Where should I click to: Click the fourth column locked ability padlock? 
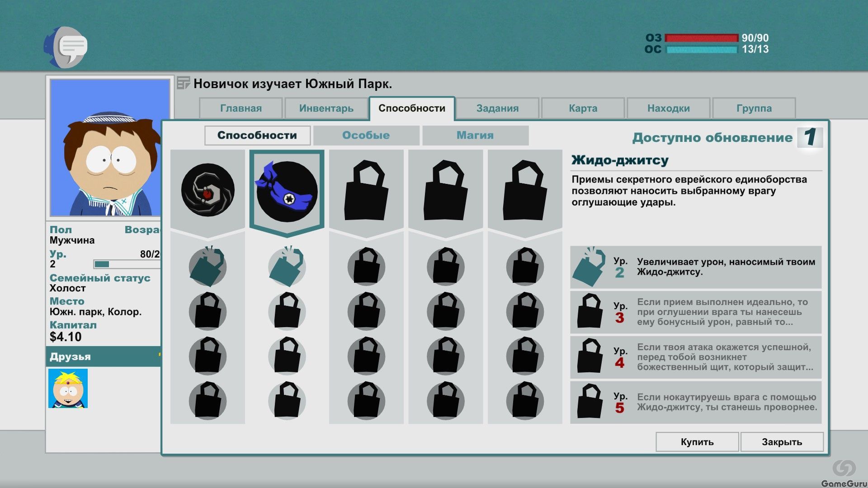pyautogui.click(x=445, y=190)
